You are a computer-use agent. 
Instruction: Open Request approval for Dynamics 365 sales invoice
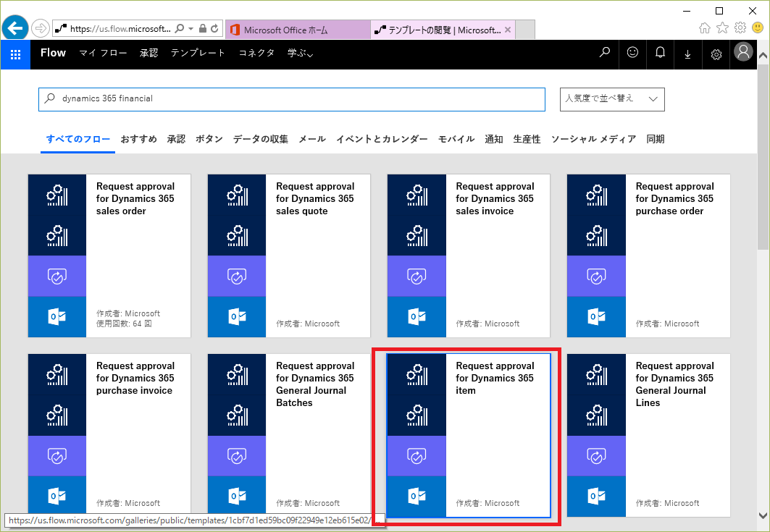tap(469, 256)
